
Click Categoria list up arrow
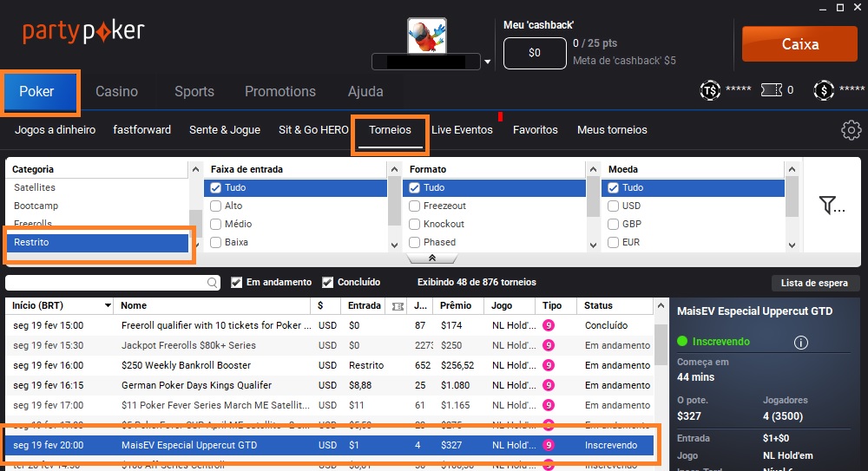195,169
